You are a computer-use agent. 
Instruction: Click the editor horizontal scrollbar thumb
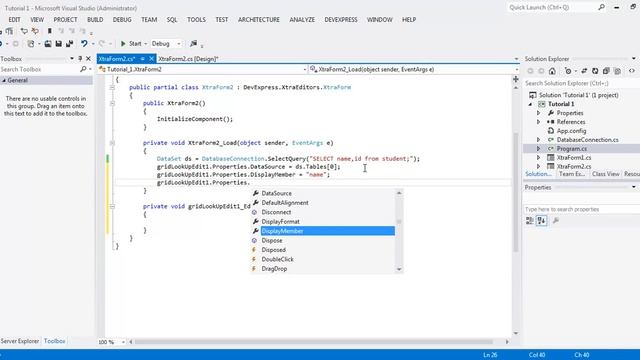313,342
